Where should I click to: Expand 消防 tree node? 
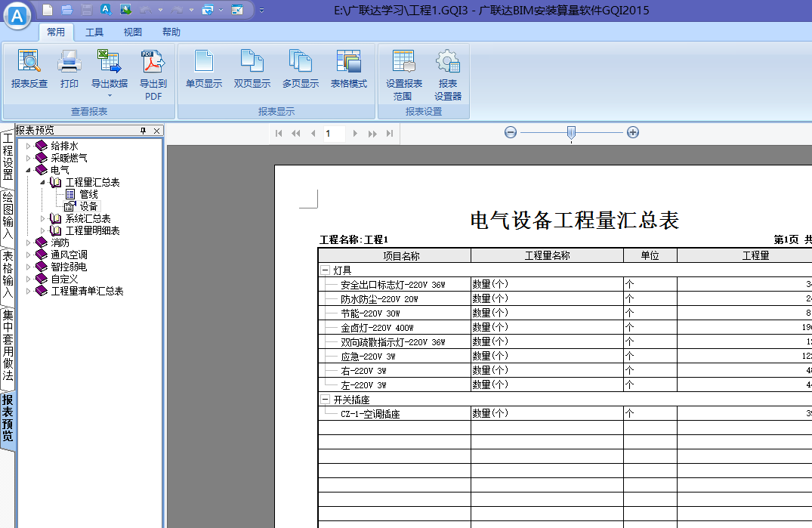pos(29,242)
